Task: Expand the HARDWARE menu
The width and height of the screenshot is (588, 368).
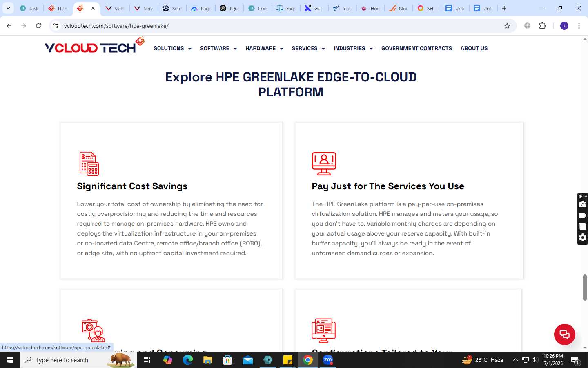Action: [264, 48]
